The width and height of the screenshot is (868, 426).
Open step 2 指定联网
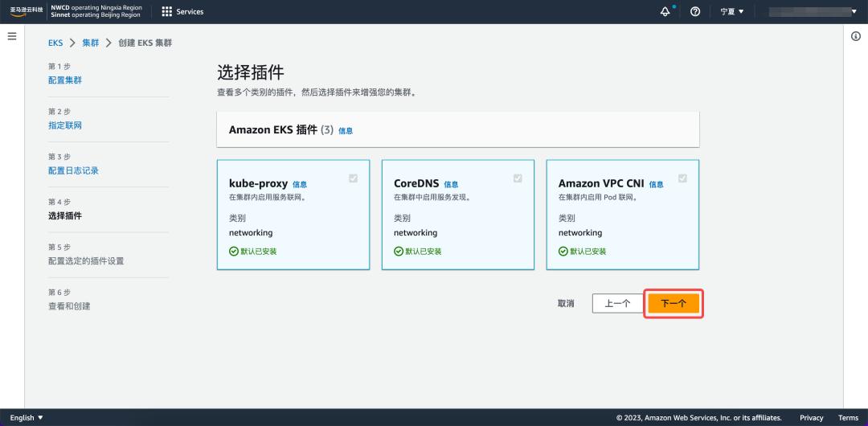(x=65, y=125)
